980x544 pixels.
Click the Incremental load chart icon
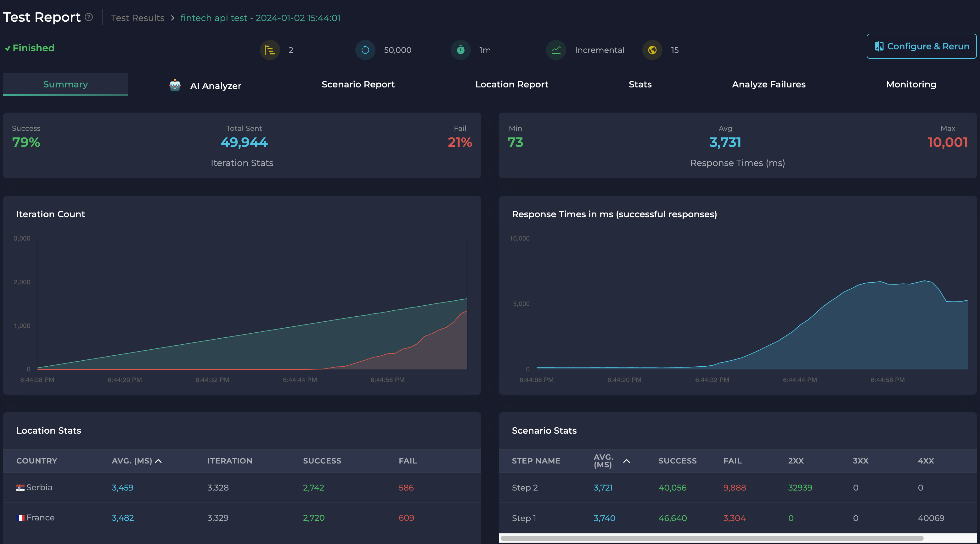[556, 50]
